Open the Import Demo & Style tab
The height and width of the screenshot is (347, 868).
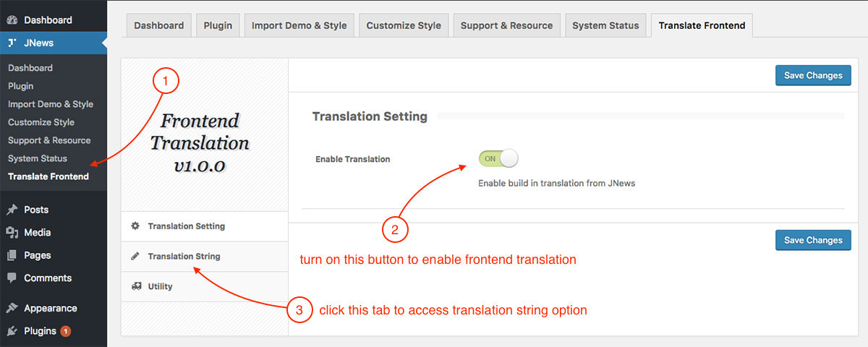[299, 25]
